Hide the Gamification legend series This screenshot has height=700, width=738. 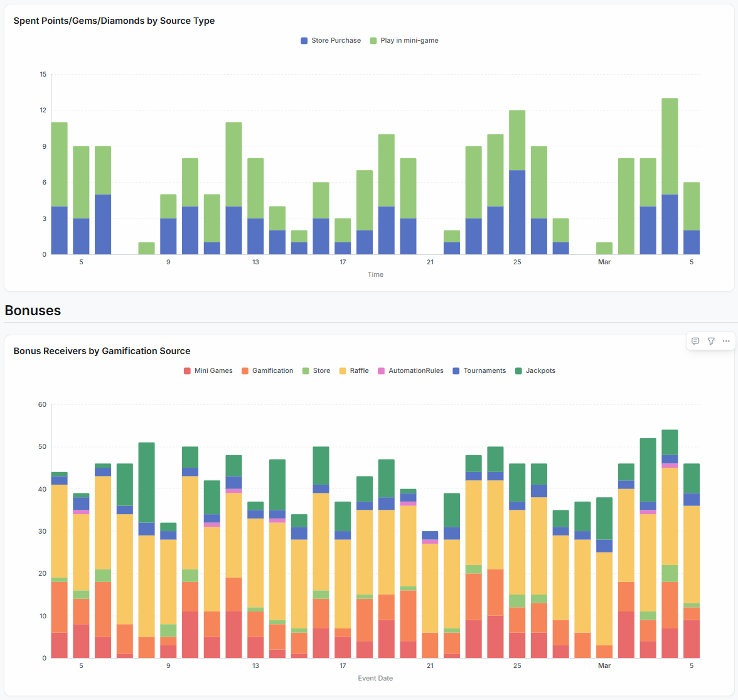[x=267, y=370]
